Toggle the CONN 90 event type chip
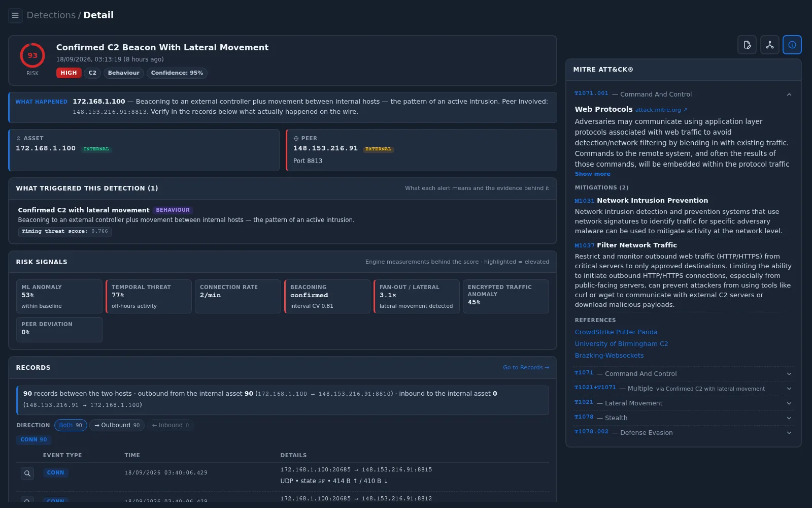The image size is (812, 508). coord(33,440)
